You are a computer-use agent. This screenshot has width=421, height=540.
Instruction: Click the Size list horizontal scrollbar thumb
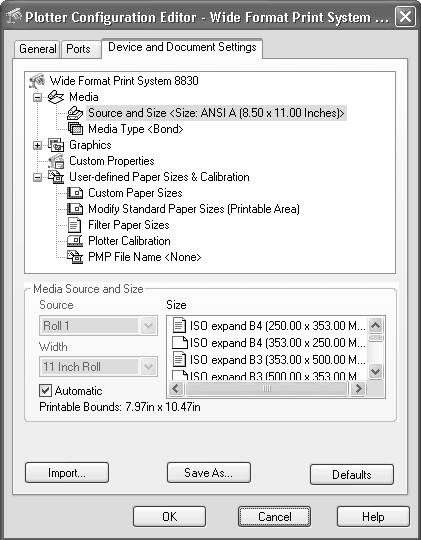coord(267,388)
